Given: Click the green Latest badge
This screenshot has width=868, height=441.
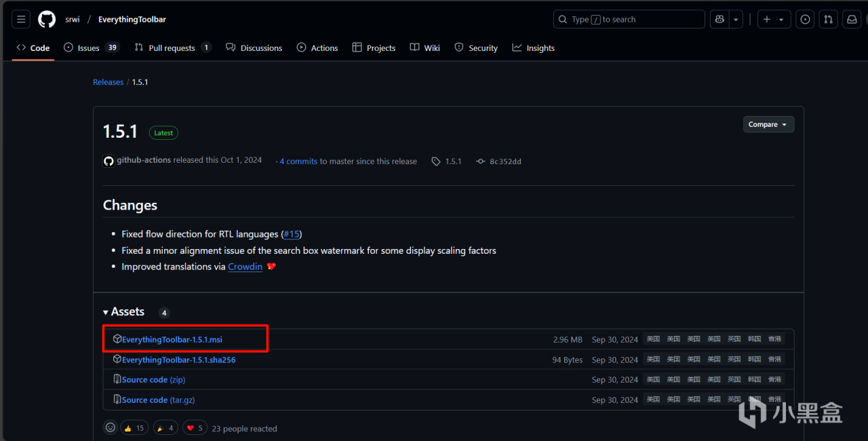Looking at the screenshot, I should (x=163, y=133).
